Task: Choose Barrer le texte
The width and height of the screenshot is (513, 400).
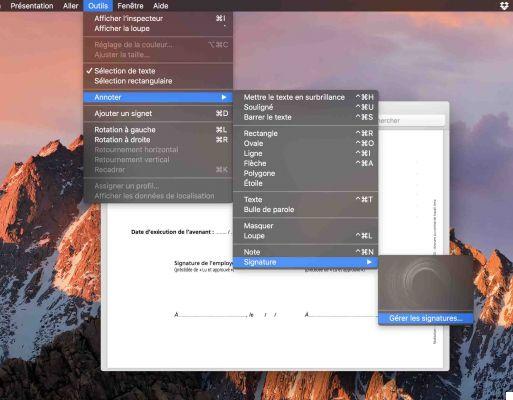Action: tap(305, 117)
